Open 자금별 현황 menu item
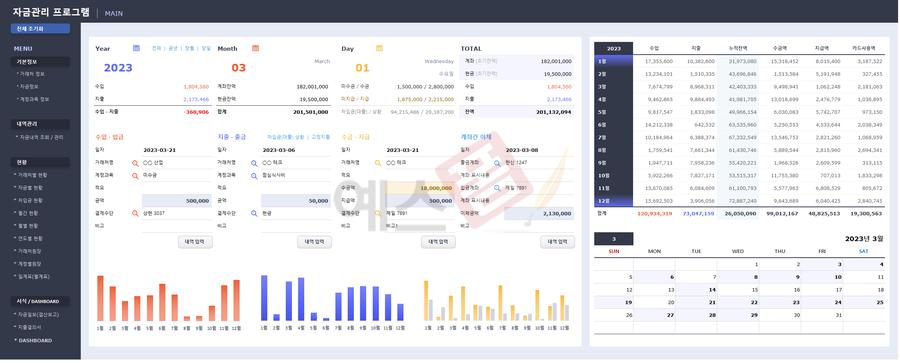 click(29, 188)
